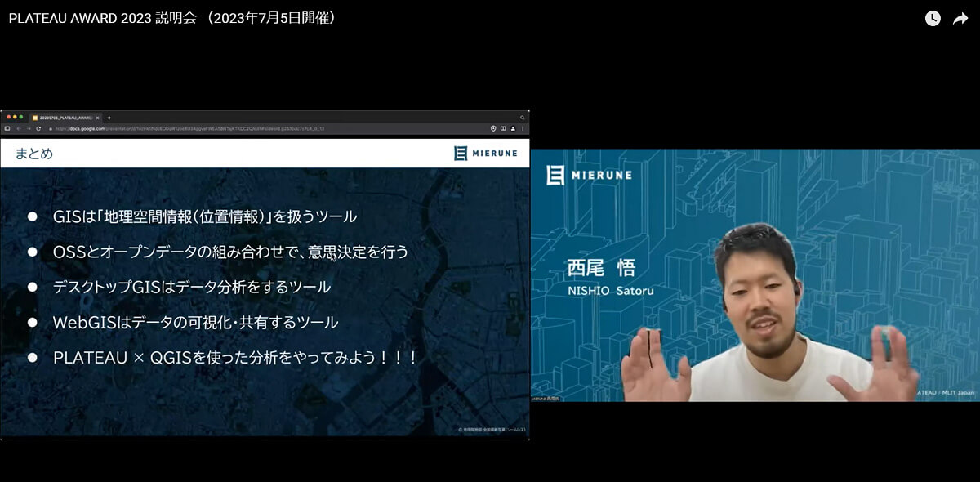Image resolution: width=980 pixels, height=482 pixels.
Task: Open the browser three-dot menu
Action: pos(523,128)
